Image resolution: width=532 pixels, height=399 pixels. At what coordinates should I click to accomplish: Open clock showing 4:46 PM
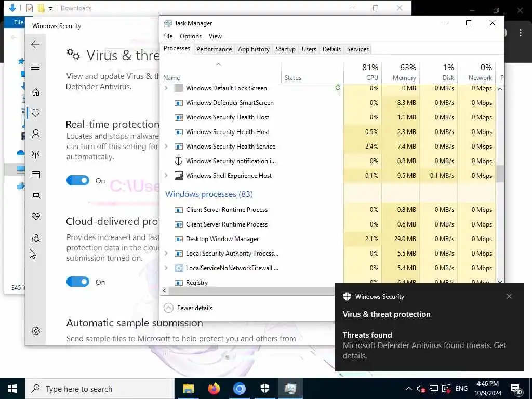coord(487,389)
